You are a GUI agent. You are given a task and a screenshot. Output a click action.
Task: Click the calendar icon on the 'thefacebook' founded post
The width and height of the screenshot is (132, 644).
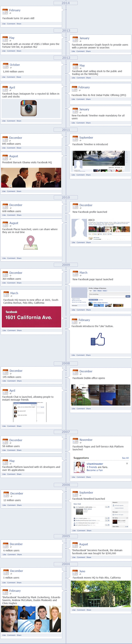click(5, 592)
